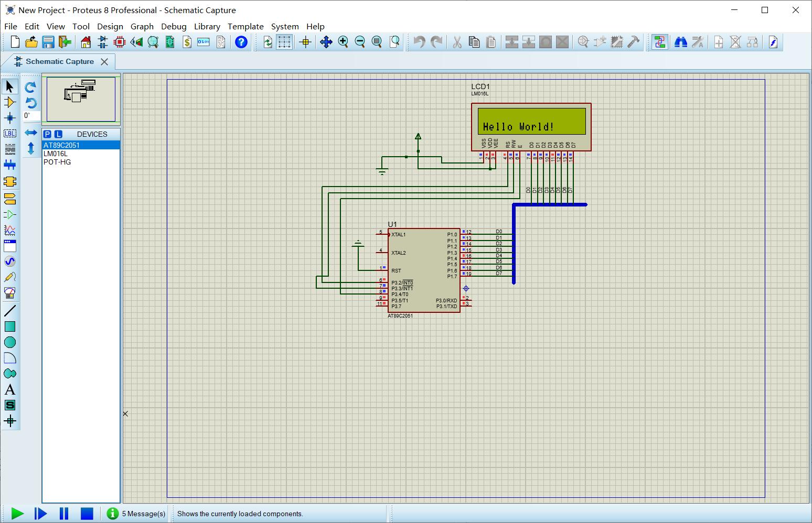Image resolution: width=812 pixels, height=523 pixels.
Task: Open the Debug menu
Action: tap(174, 26)
